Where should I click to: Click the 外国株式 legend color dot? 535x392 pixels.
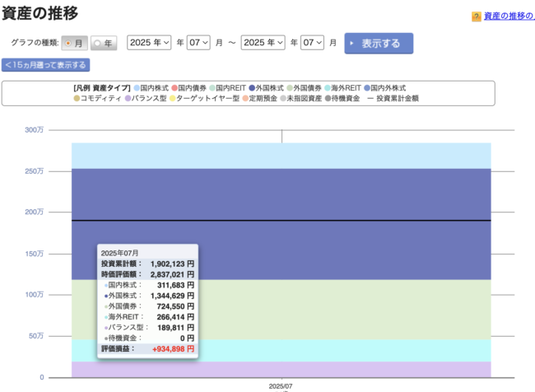coord(250,87)
